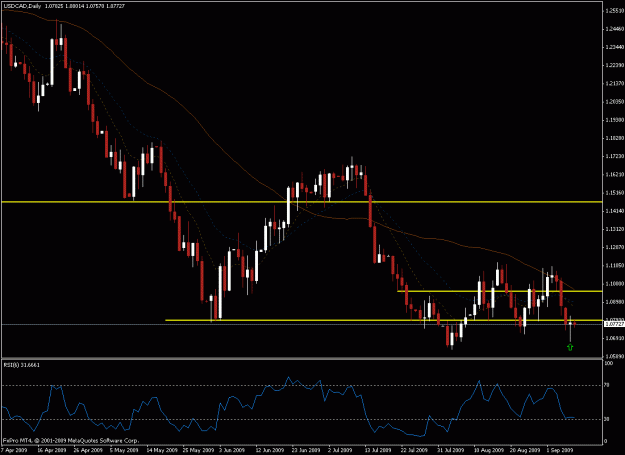Click the 16 Apr 2009 date label
Viewport: 625px width, 455px height.
51,450
